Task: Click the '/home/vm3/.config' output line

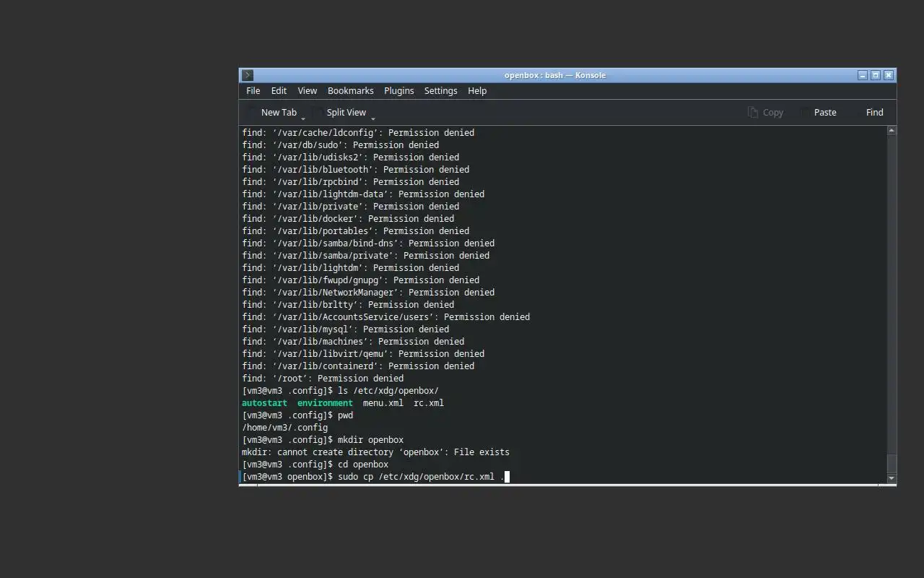Action: pyautogui.click(x=284, y=427)
